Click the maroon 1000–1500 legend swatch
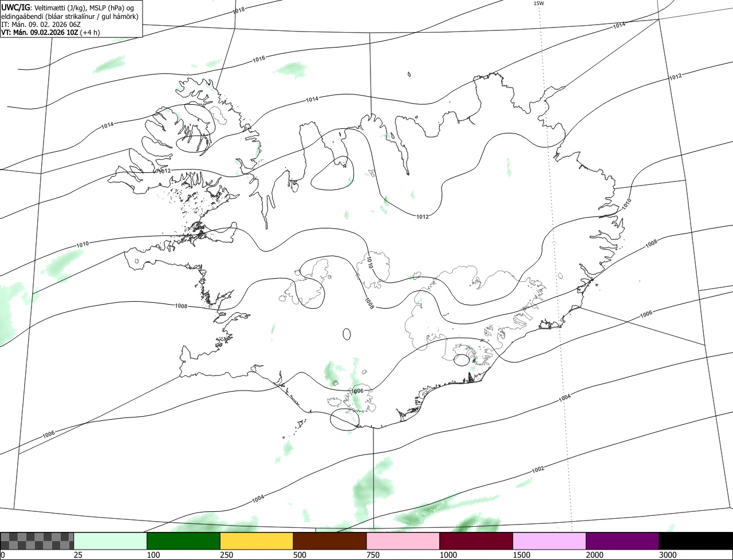The height and width of the screenshot is (560, 733). (476, 541)
